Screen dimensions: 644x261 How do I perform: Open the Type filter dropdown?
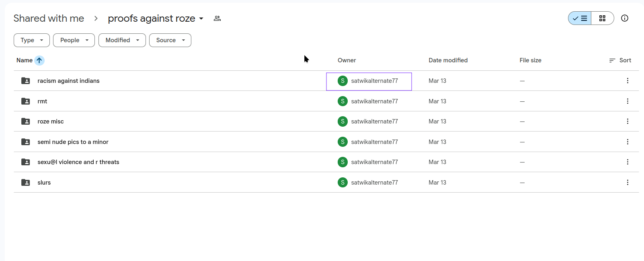point(32,40)
